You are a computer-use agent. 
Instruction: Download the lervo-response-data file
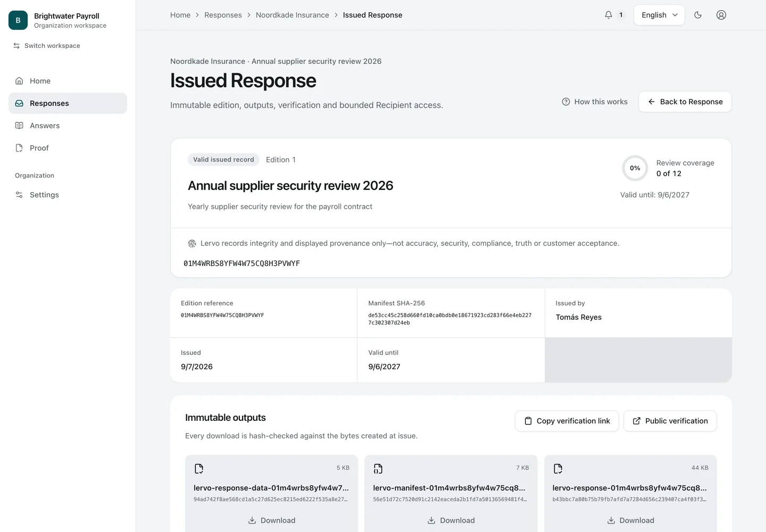pos(272,520)
